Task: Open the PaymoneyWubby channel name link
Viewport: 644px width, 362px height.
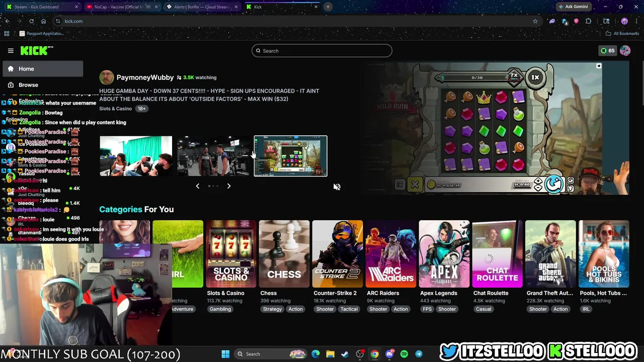Action: click(145, 77)
